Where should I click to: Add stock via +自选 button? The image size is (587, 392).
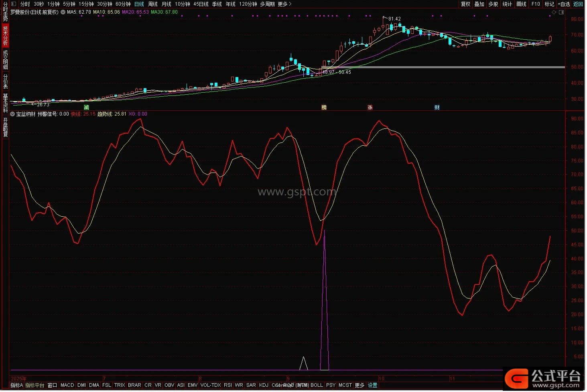pyautogui.click(x=564, y=4)
